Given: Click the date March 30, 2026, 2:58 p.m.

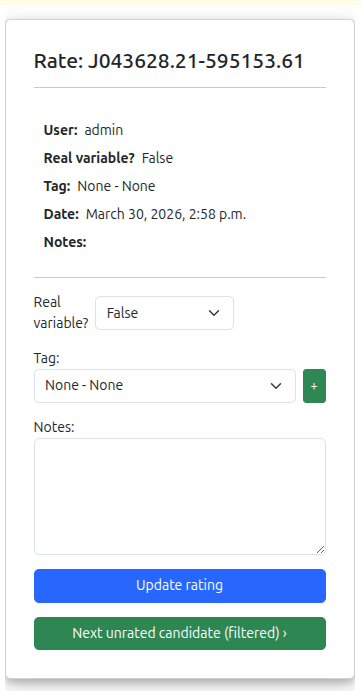Looking at the screenshot, I should [x=166, y=214].
